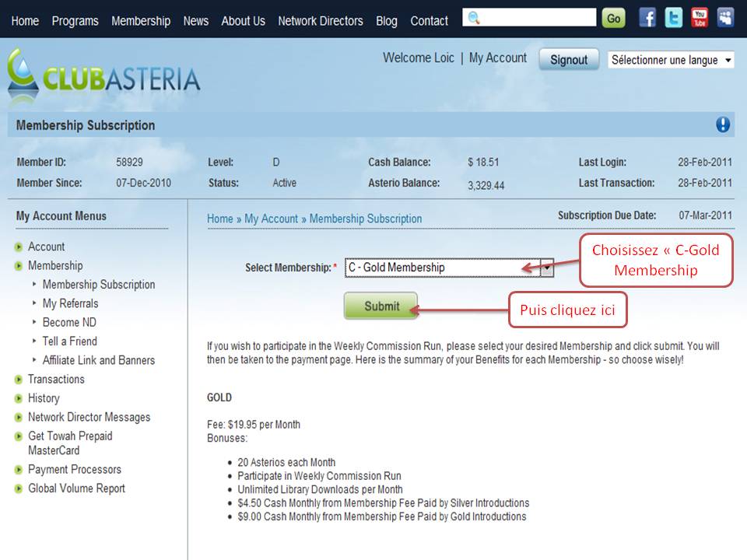Click the Membership Subscription page title
Screen dimensions: 747x560
(86, 125)
